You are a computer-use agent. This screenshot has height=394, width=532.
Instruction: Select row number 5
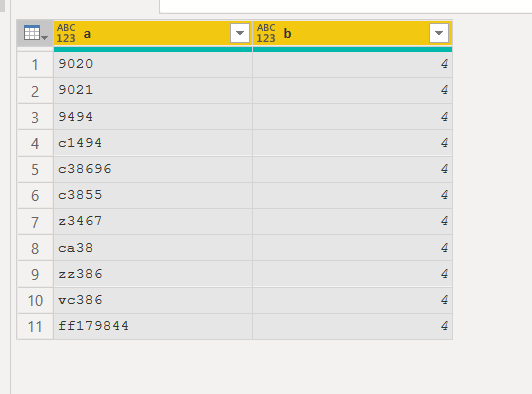(x=35, y=169)
